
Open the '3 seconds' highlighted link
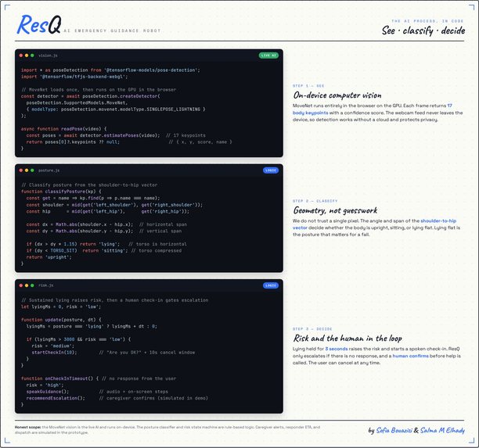337,349
